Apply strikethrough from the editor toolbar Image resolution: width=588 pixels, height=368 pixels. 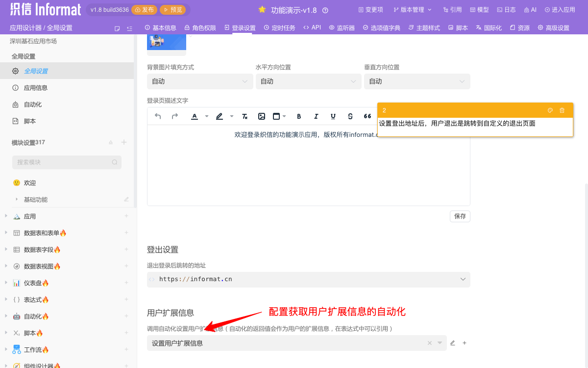coord(350,116)
